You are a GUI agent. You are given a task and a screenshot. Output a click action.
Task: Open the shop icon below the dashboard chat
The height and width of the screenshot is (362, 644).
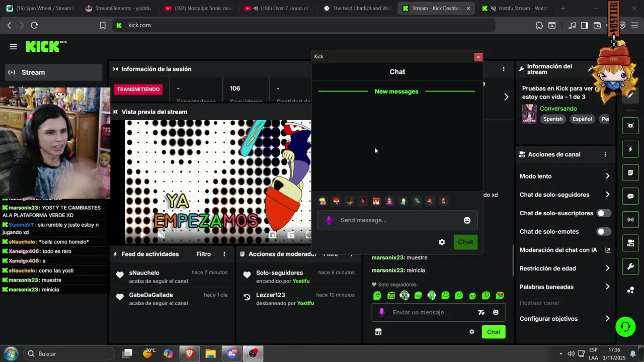[378, 332]
